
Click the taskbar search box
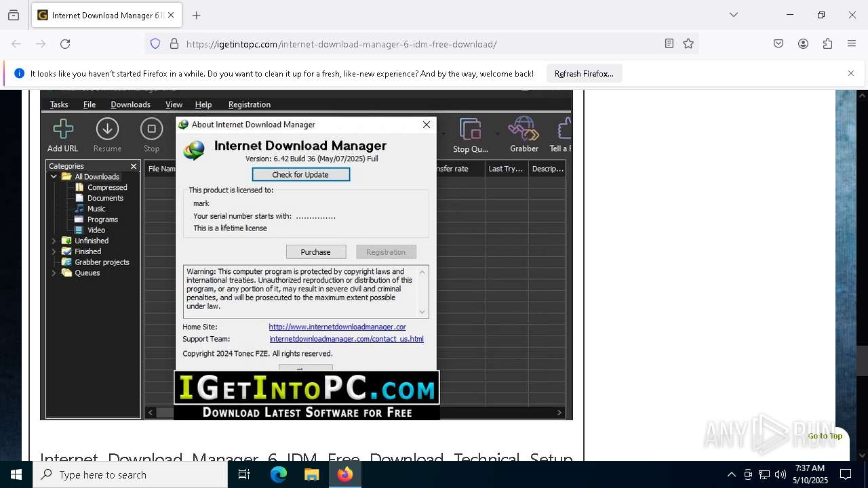[x=130, y=474]
